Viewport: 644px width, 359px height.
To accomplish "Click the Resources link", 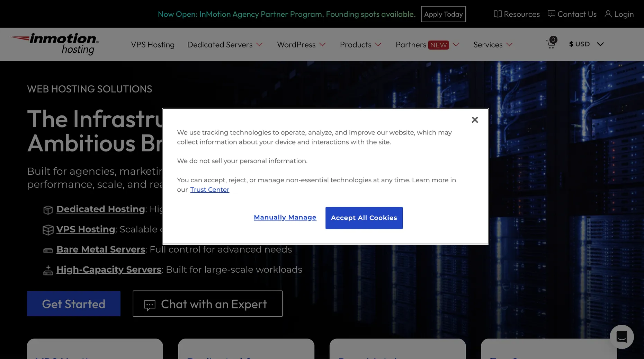I will pyautogui.click(x=522, y=14).
